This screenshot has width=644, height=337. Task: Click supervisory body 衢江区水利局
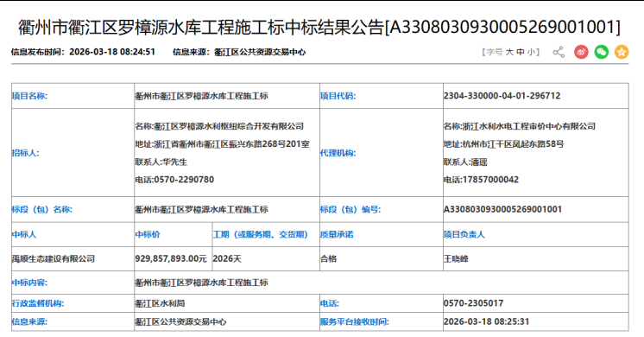click(x=160, y=303)
